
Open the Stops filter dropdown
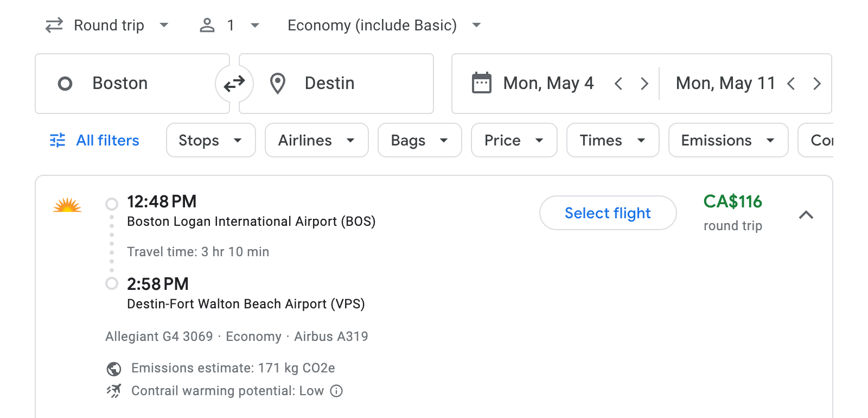tap(210, 140)
